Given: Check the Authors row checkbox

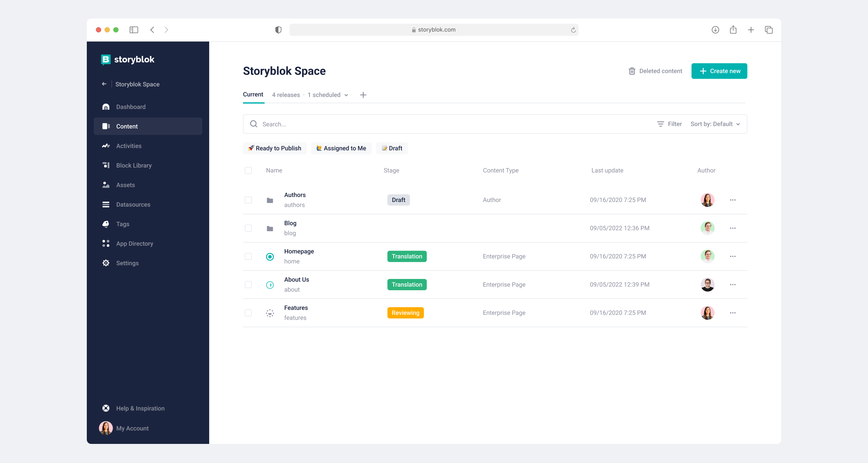Looking at the screenshot, I should pos(248,200).
